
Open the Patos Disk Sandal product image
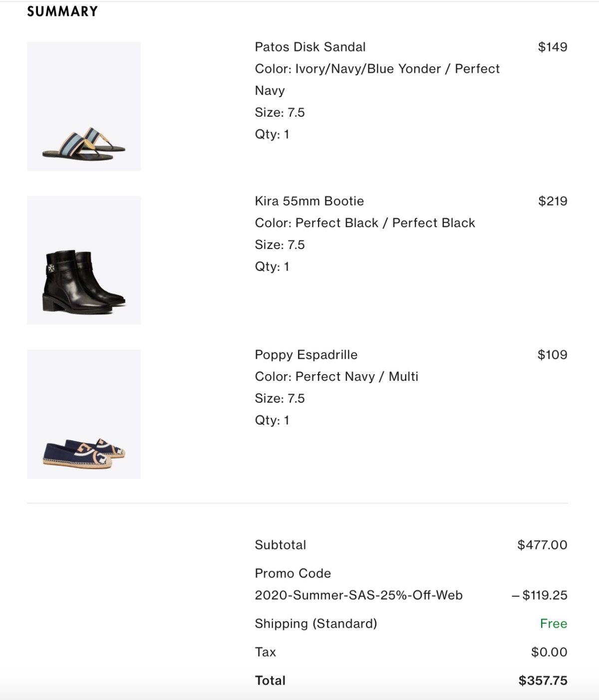(84, 106)
